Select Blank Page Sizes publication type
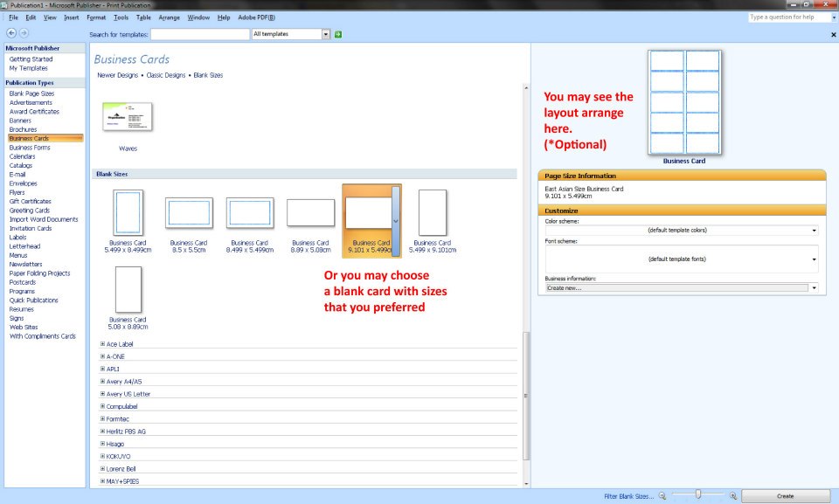Image resolution: width=839 pixels, height=504 pixels. pos(31,93)
